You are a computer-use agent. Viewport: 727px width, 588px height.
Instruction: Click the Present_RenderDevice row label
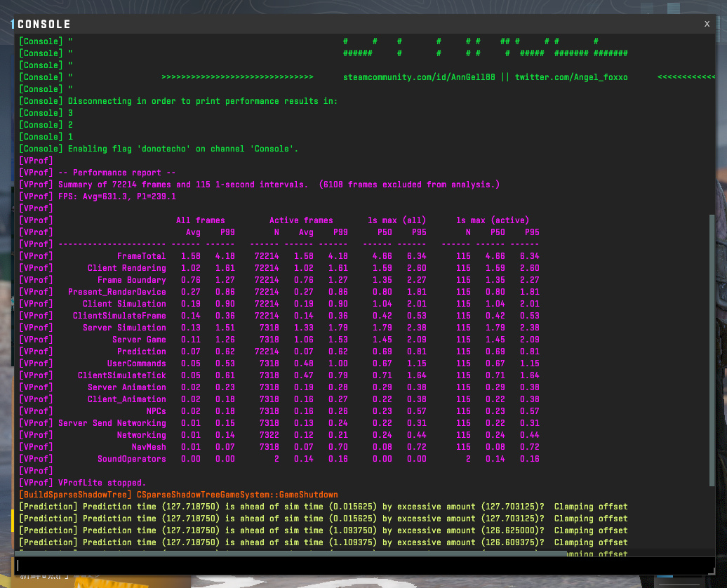point(116,292)
